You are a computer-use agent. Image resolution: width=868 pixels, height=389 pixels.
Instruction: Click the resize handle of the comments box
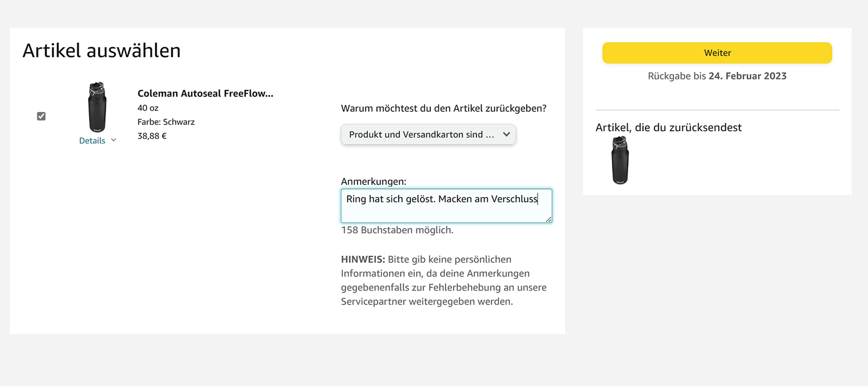(x=548, y=219)
